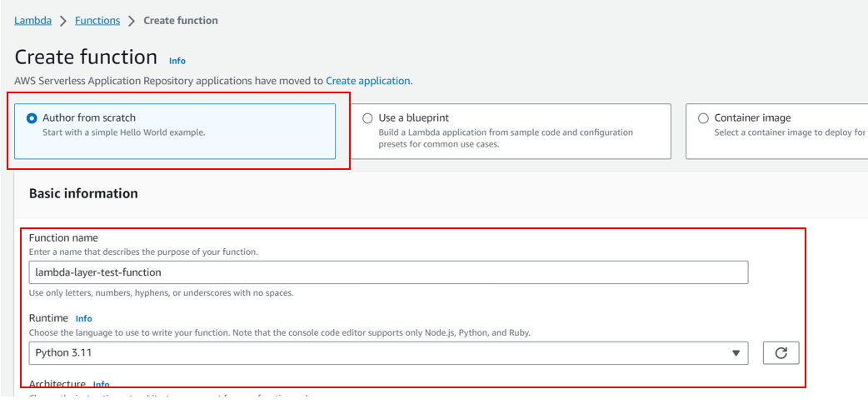
Task: Click the chevron separator after Functions breadcrumb
Action: 131,21
